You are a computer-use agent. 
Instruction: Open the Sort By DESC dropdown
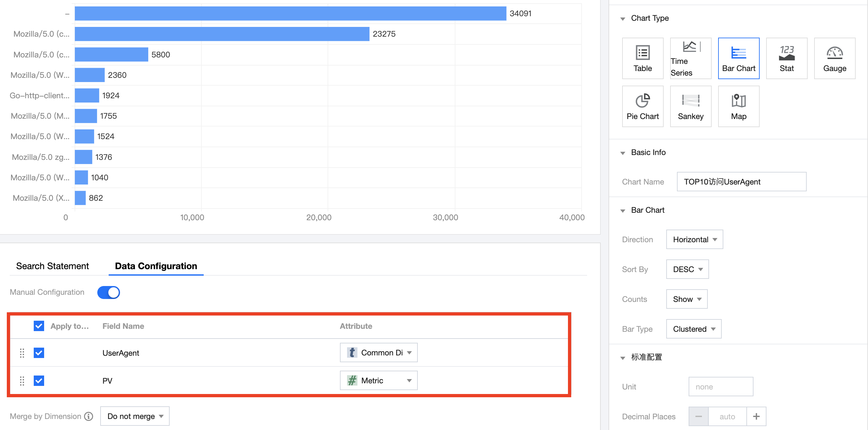[687, 269]
